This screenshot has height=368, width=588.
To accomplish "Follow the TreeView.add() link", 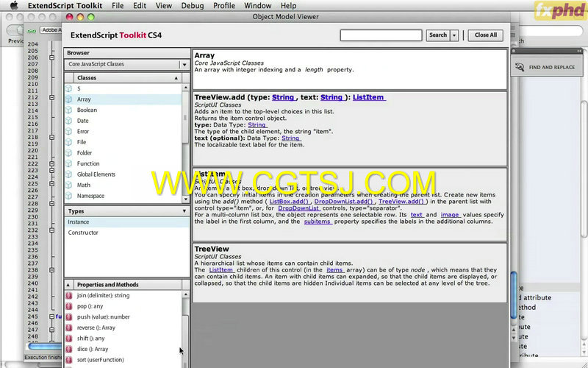I will coord(402,201).
